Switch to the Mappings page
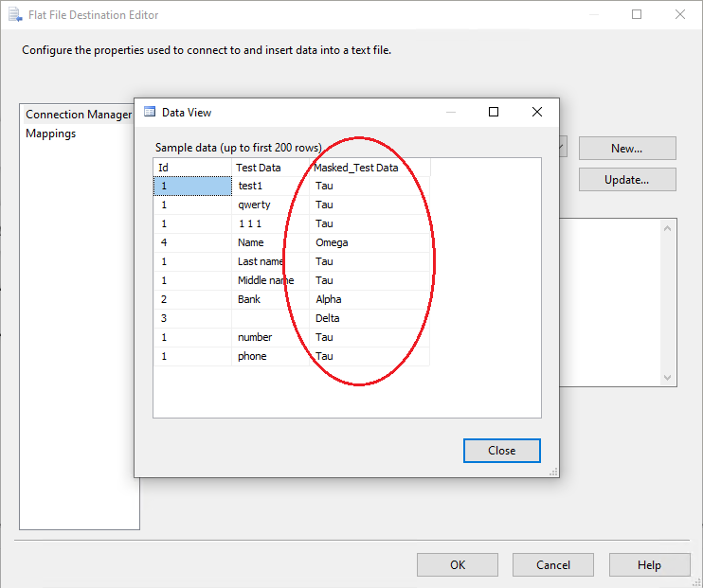Screen dimensions: 703x588 point(51,134)
